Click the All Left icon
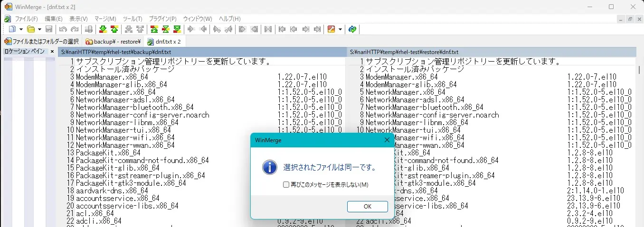 254,29
